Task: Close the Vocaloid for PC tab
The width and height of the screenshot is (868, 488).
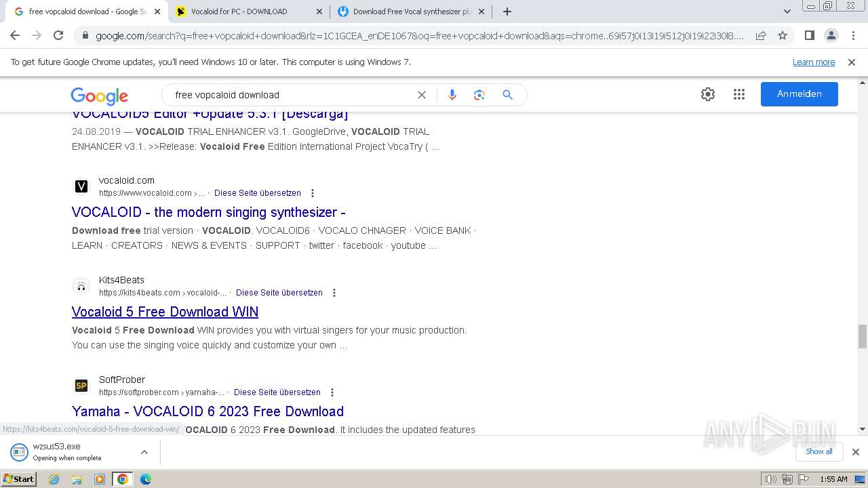Action: point(319,12)
